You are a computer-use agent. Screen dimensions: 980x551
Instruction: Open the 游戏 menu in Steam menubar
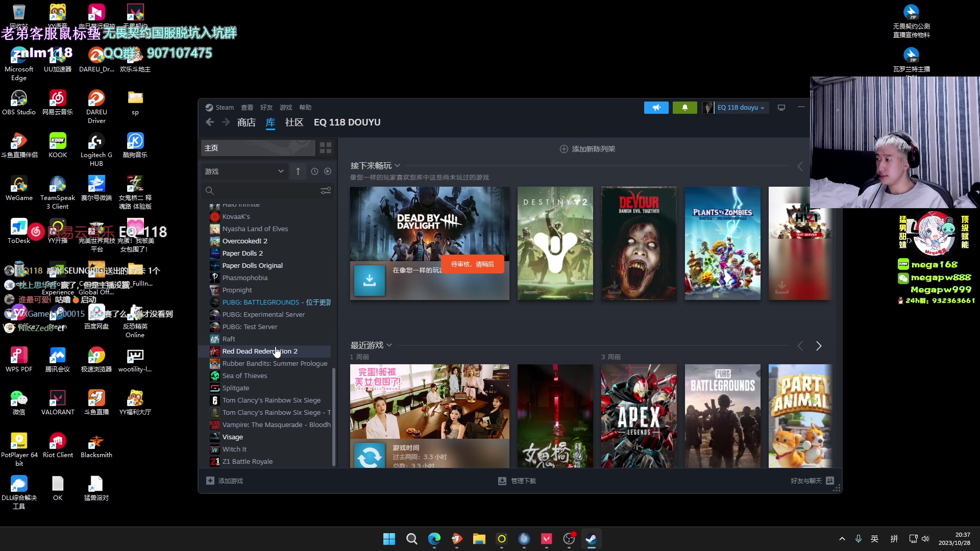click(286, 108)
